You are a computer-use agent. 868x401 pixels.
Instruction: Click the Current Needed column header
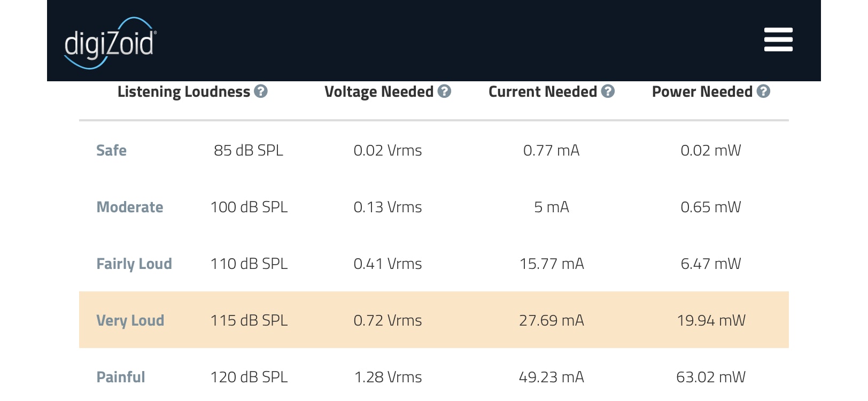tap(542, 92)
